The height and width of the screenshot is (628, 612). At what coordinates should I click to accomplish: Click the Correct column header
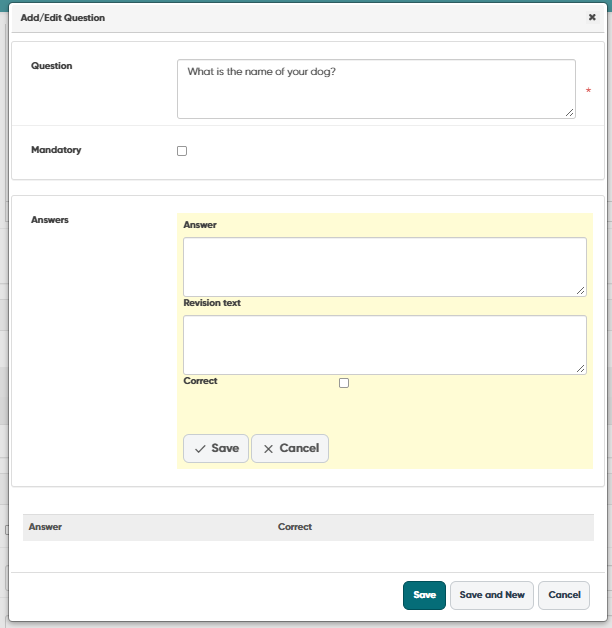(x=295, y=527)
